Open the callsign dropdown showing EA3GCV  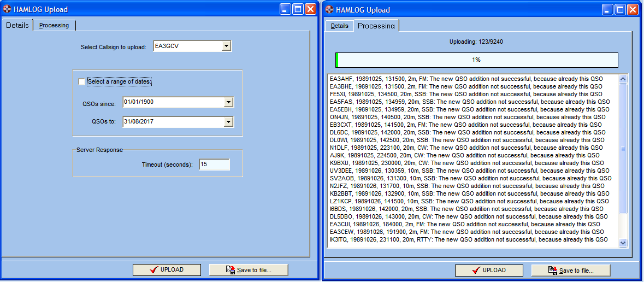coord(226,46)
